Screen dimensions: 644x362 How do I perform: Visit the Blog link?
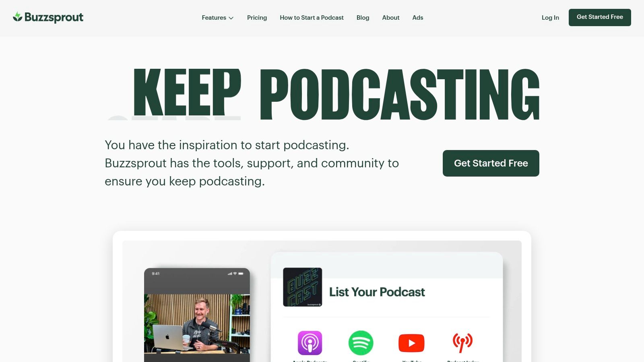363,18
